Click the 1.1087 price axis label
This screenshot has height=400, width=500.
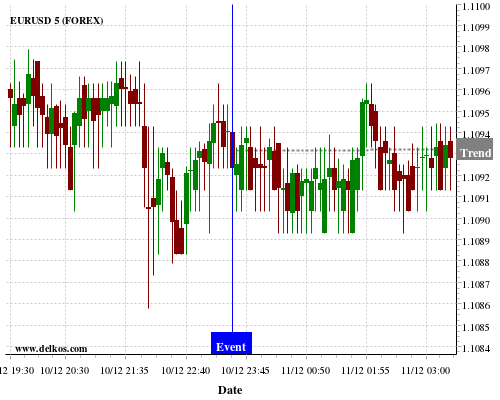click(476, 284)
